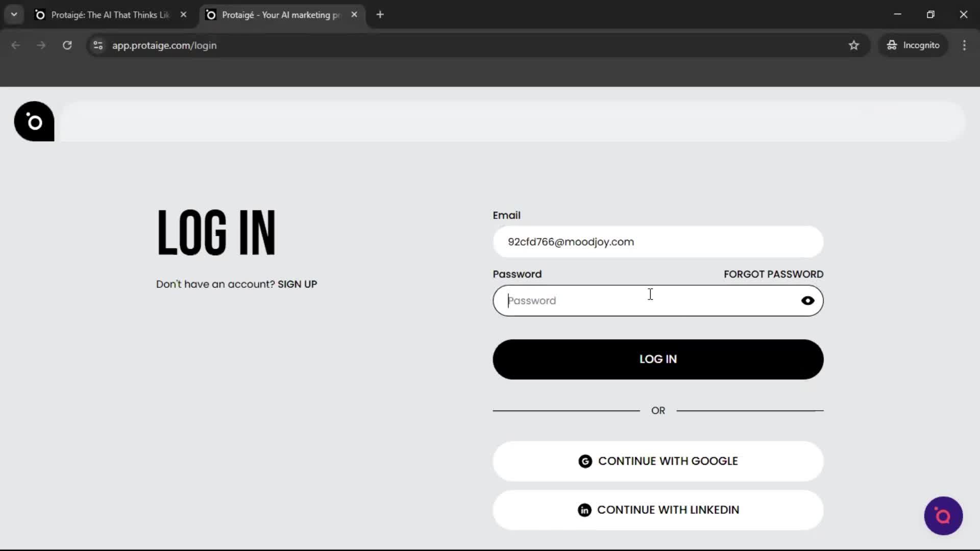This screenshot has height=551, width=980.
Task: Open Chrome's three-dot menu
Action: tap(964, 45)
